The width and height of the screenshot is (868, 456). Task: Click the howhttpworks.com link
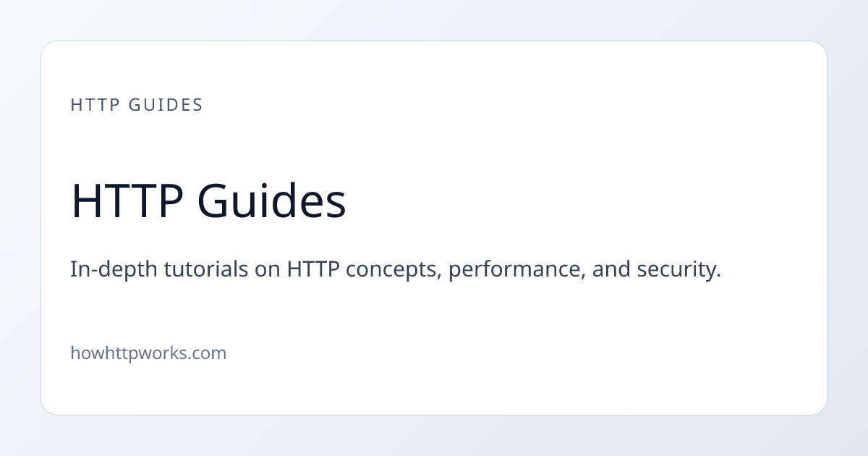tap(148, 353)
